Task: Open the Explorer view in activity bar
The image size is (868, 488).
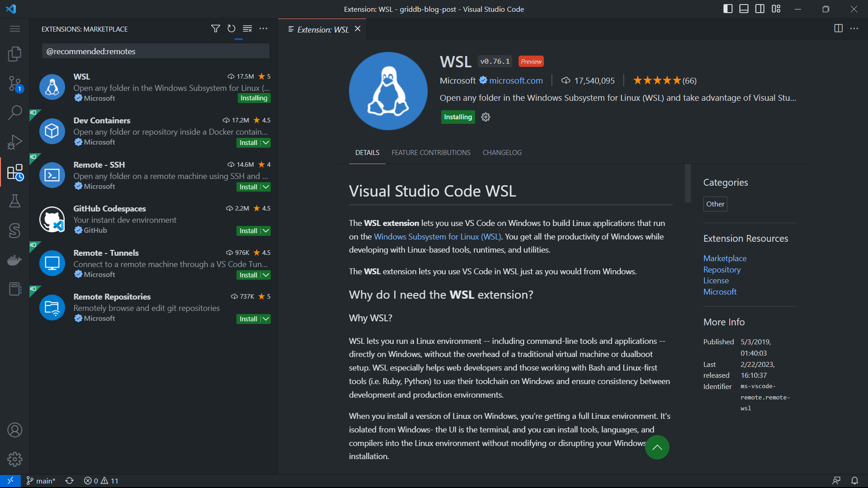Action: click(x=14, y=54)
